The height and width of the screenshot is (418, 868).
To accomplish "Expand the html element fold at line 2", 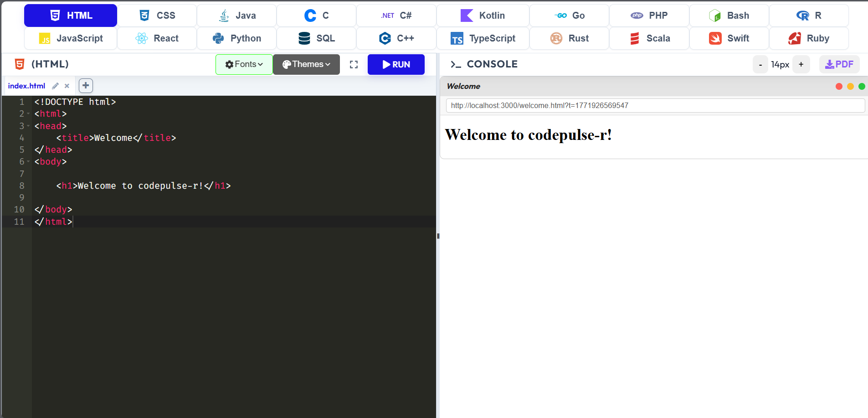I will pyautogui.click(x=29, y=114).
